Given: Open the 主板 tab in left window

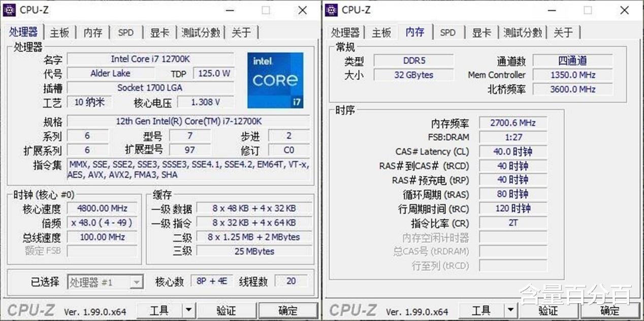Looking at the screenshot, I should point(59,32).
